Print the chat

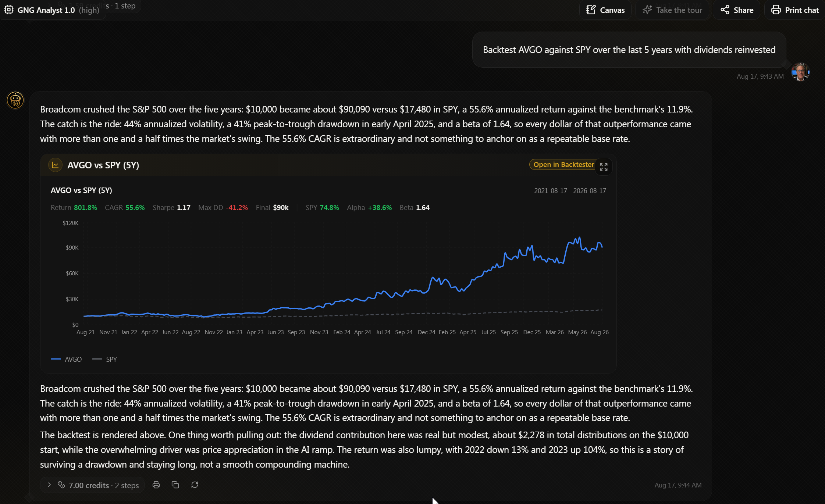795,10
